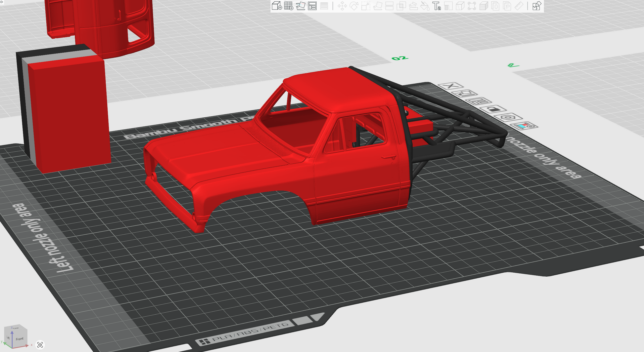Open plate settings hexagon icon

click(508, 117)
